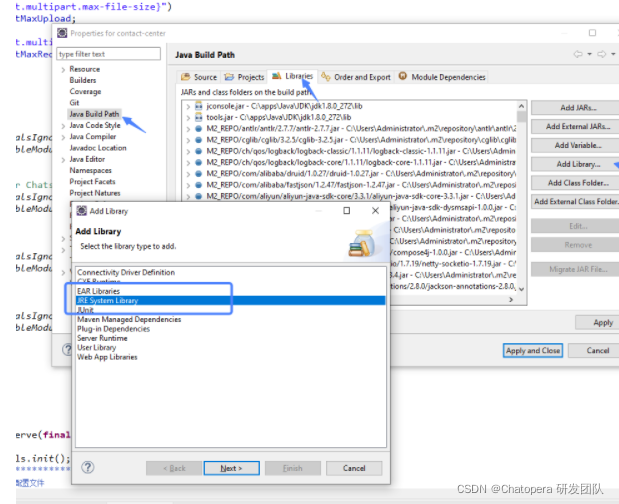Select Builders in the properties tree
The height and width of the screenshot is (504, 619).
tap(83, 80)
